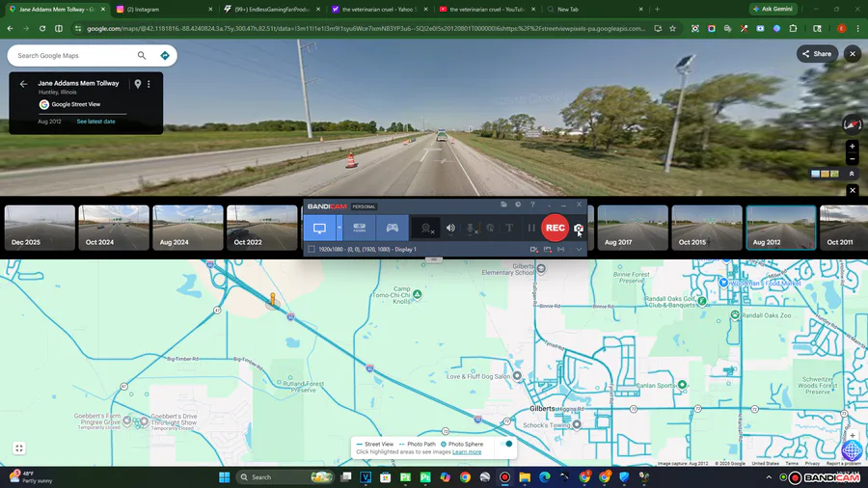Toggle Bandicam microphone recording
This screenshot has height=488, width=868.
point(471,228)
